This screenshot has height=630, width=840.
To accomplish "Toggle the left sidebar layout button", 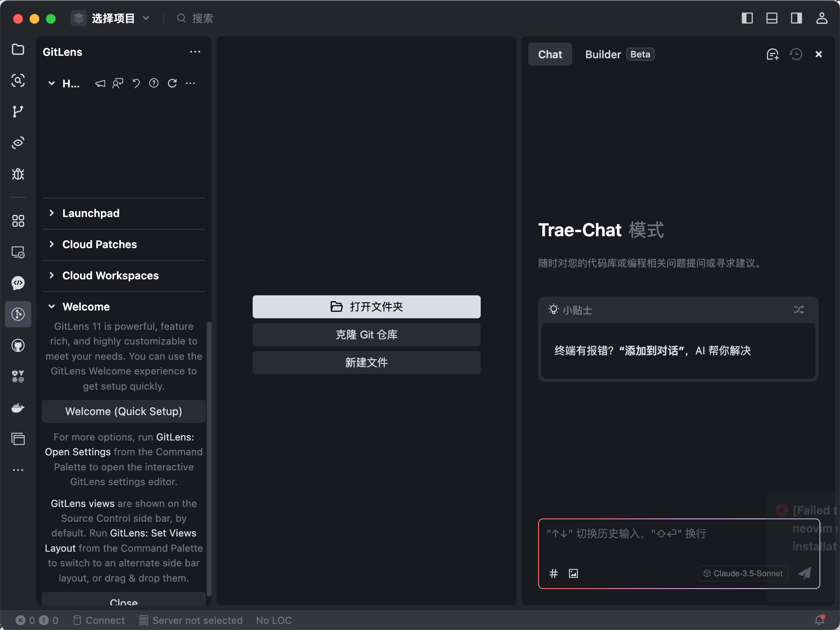I will (747, 18).
